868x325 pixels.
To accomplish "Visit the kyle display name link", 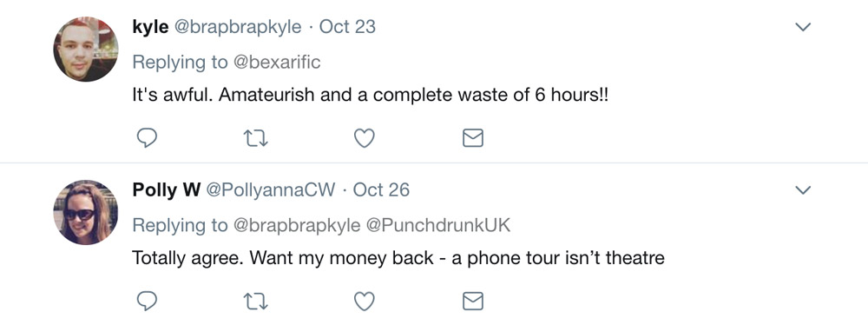I will 150,27.
